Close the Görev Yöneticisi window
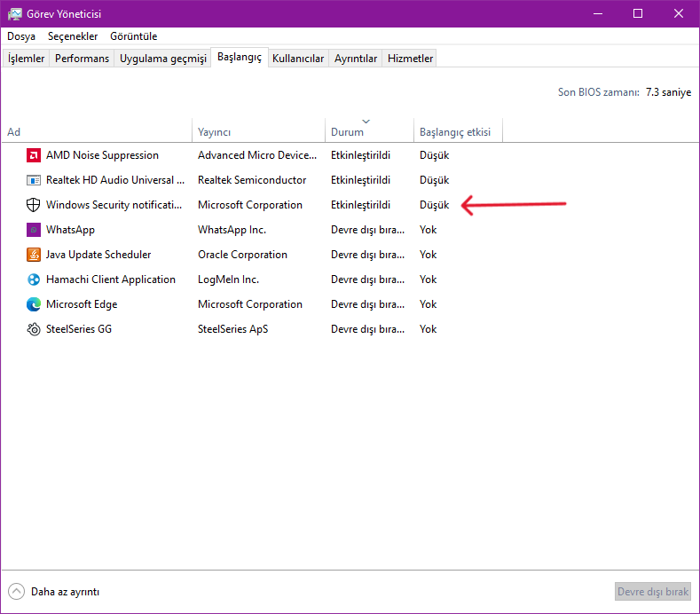The image size is (700, 614). tap(679, 14)
